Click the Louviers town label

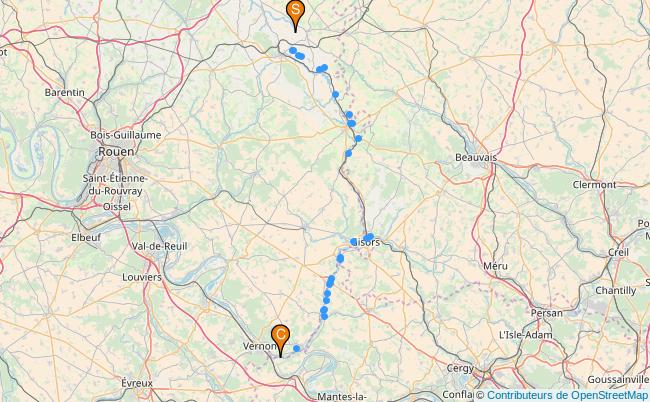[142, 277]
